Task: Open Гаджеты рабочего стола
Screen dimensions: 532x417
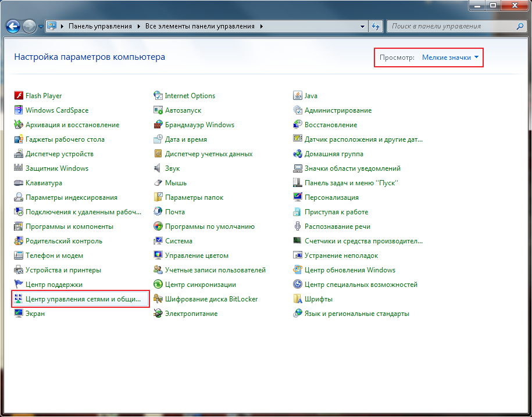Action: pyautogui.click(x=59, y=139)
